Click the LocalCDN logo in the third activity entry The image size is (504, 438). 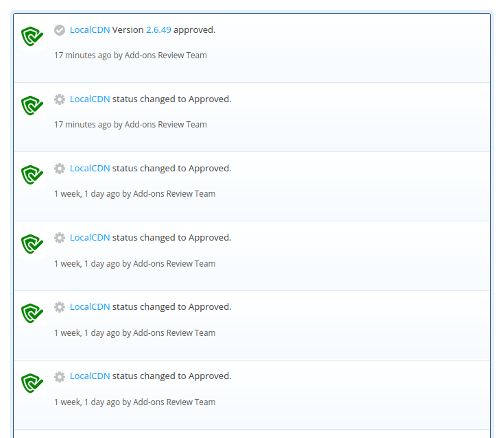click(x=32, y=175)
